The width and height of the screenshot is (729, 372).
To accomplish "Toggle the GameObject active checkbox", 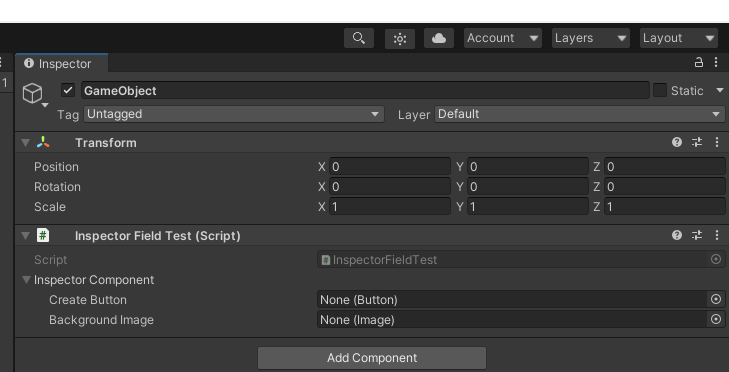I will [x=68, y=90].
